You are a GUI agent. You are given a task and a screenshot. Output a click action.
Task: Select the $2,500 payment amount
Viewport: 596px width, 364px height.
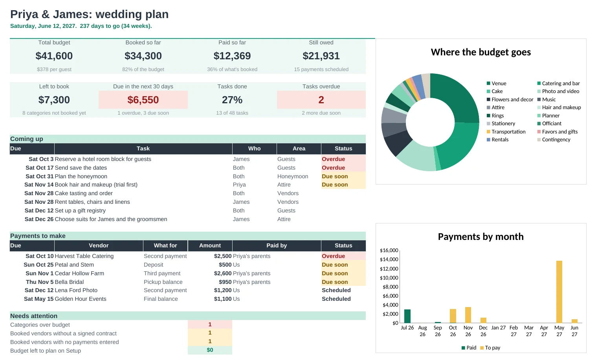pos(223,256)
